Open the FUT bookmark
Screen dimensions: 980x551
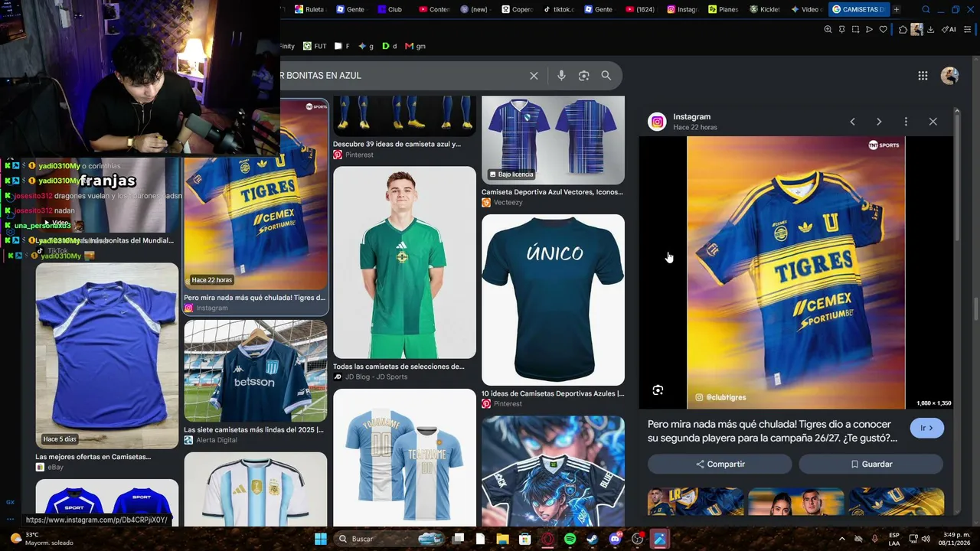(315, 46)
